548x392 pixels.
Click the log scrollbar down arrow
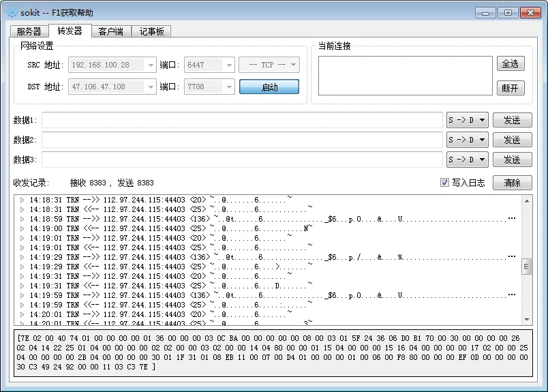(x=527, y=319)
